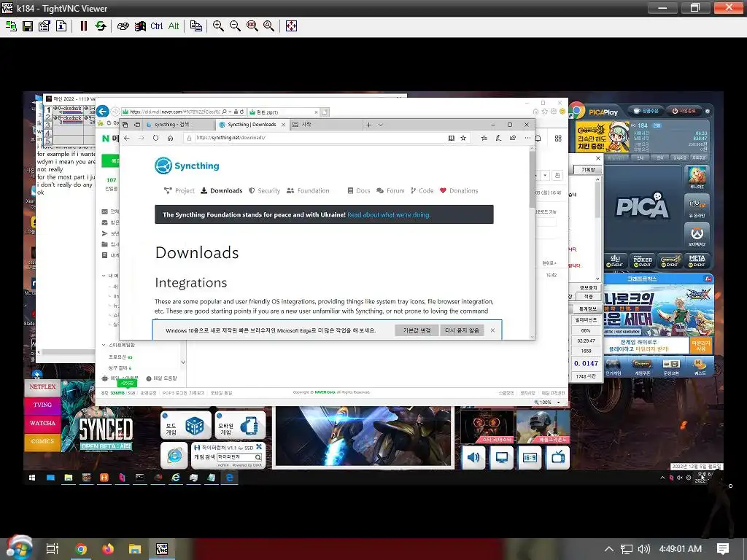Click the green refresh screen icon

pyautogui.click(x=101, y=26)
